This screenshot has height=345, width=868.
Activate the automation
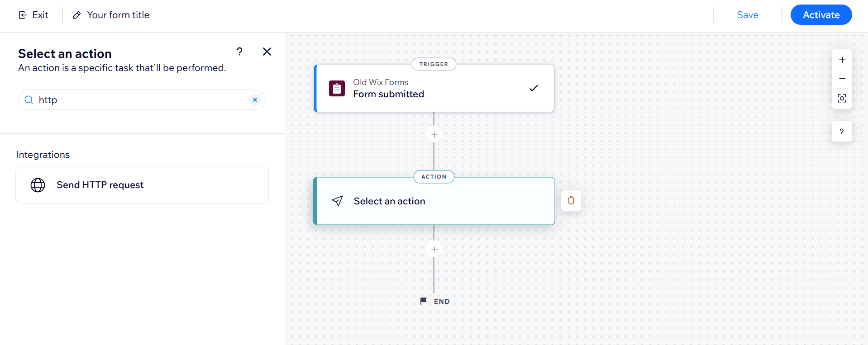coord(820,15)
